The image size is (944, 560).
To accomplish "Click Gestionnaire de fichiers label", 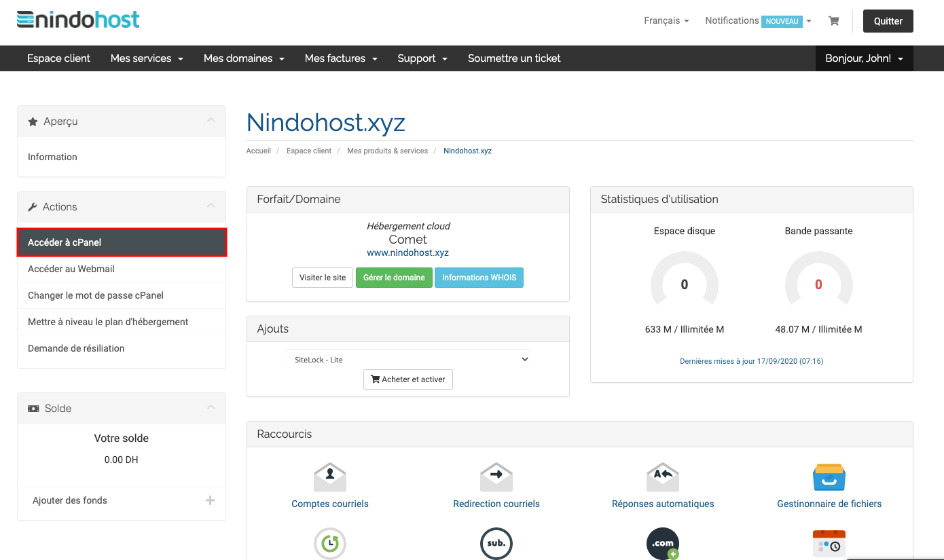I will (829, 504).
